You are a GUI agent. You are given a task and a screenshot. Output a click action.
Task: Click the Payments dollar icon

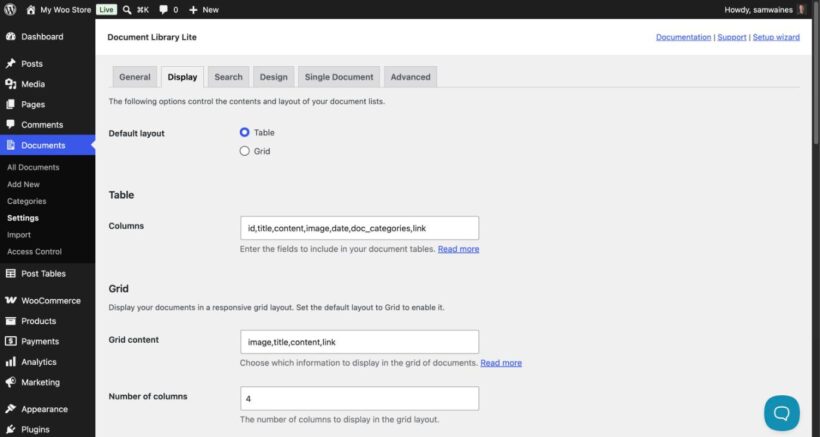click(10, 341)
